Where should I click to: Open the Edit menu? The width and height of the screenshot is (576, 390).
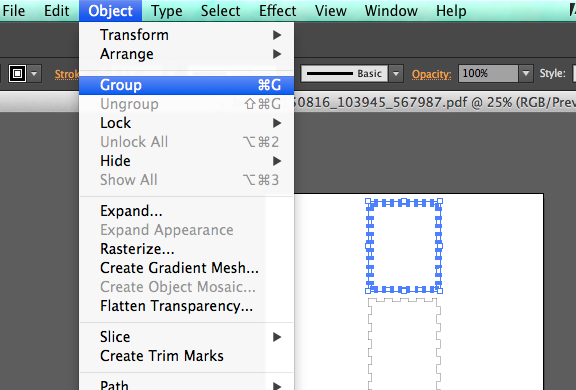click(56, 11)
